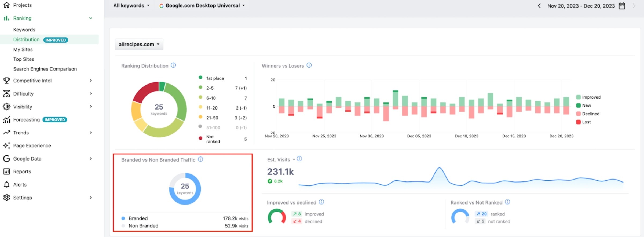Go to previous date range arrow

click(539, 6)
